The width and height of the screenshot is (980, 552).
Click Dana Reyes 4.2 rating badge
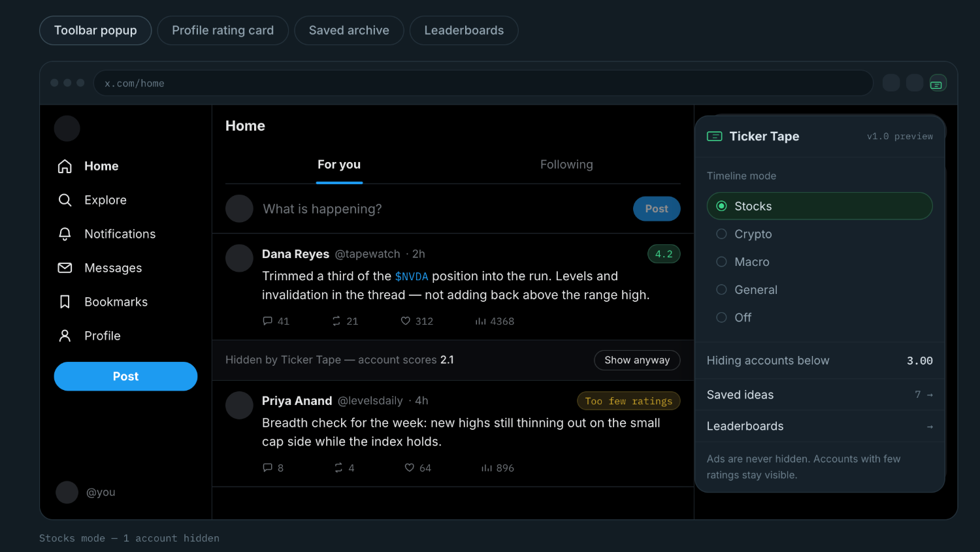664,254
